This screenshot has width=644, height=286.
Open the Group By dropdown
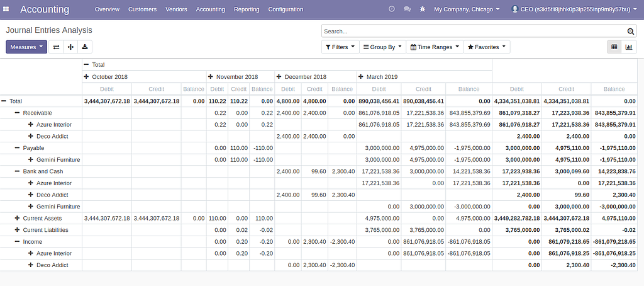click(383, 47)
